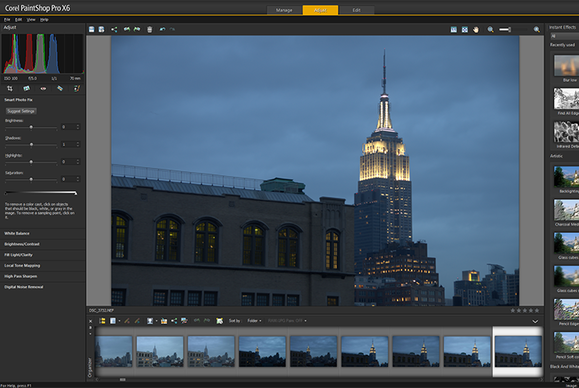The image size is (579, 388).
Task: Close the Organizer palette with the X
Action: pyautogui.click(x=90, y=321)
